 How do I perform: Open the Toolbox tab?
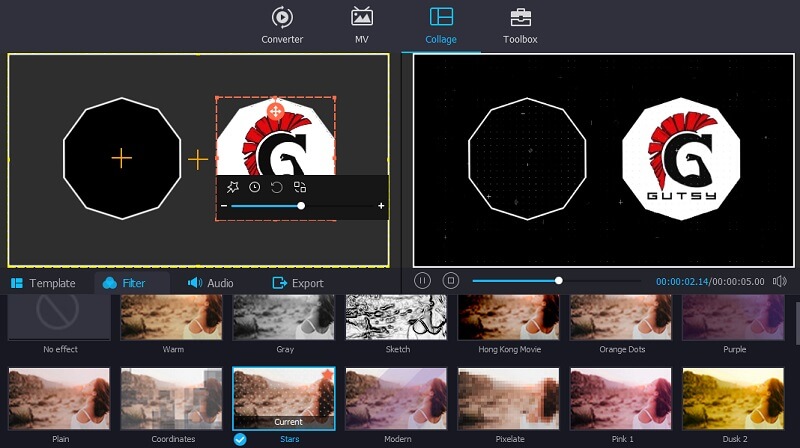click(x=520, y=26)
